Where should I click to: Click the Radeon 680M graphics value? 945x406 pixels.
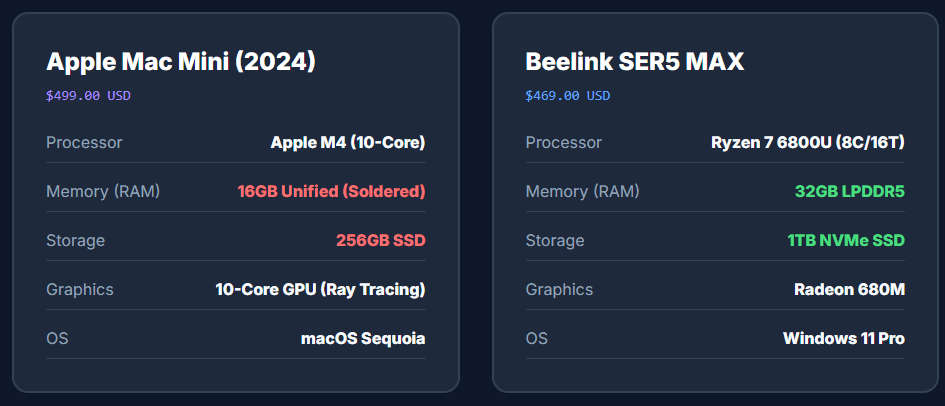tap(849, 289)
